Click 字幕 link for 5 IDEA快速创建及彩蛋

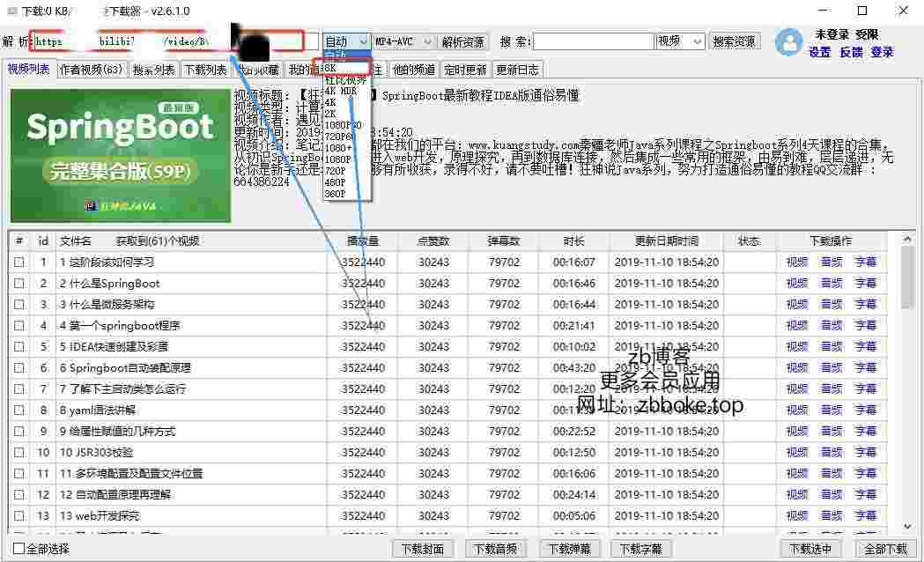[x=865, y=346]
